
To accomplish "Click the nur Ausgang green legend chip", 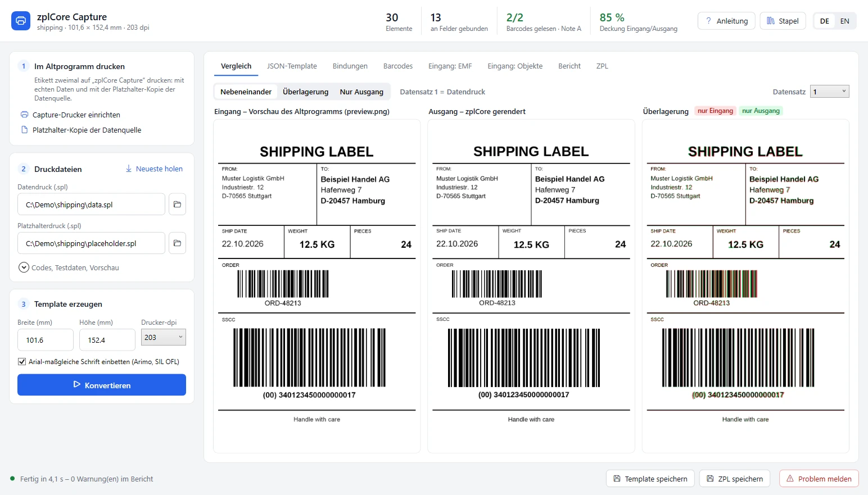I will [761, 111].
